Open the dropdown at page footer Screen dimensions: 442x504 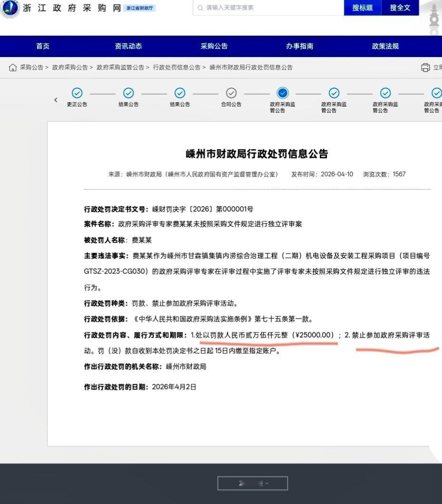tap(252, 483)
